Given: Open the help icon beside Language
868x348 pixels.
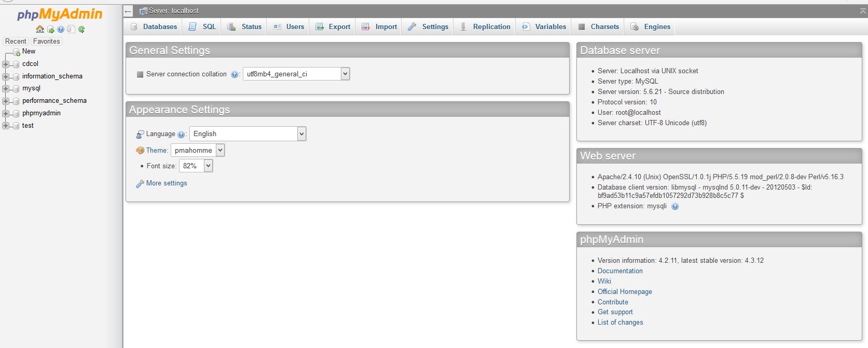Looking at the screenshot, I should pos(181,135).
